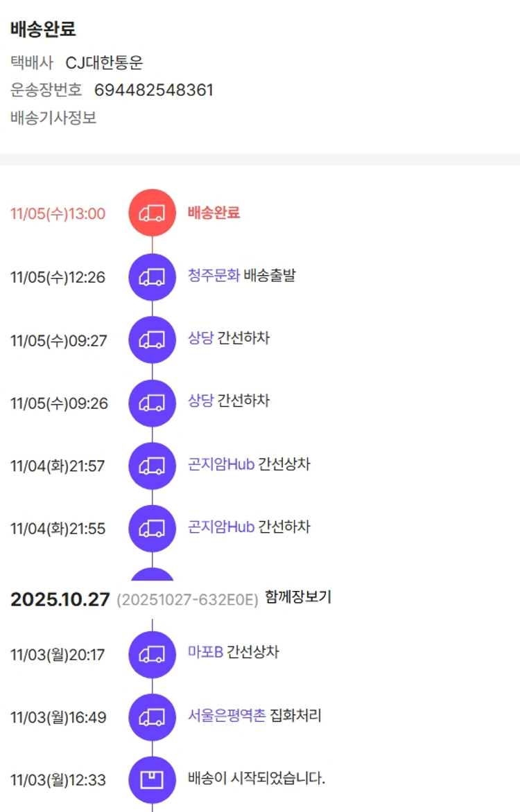Screen dimensions: 520x812
Task: Click truck icon for 곤지암Hub 간선하차
Action: point(152,529)
